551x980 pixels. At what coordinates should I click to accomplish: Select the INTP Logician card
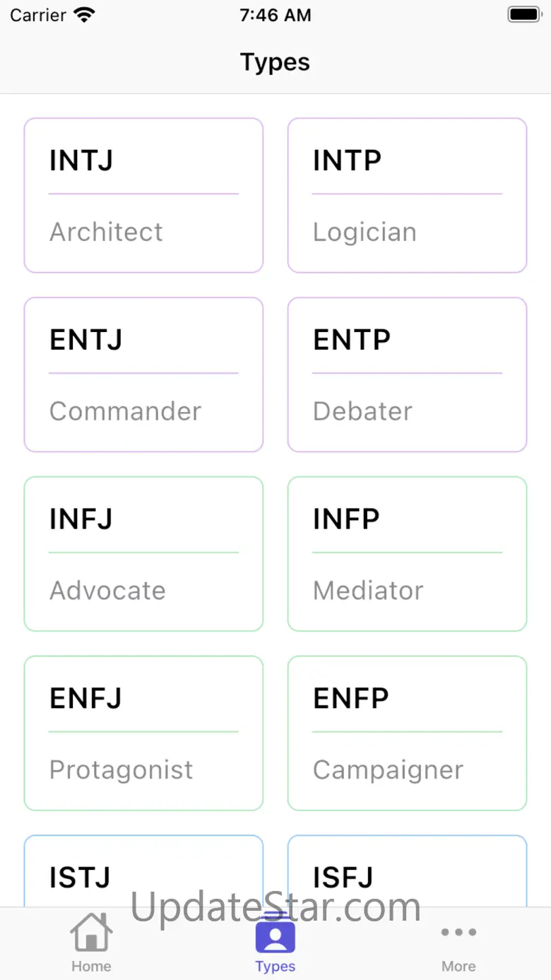coord(407,195)
